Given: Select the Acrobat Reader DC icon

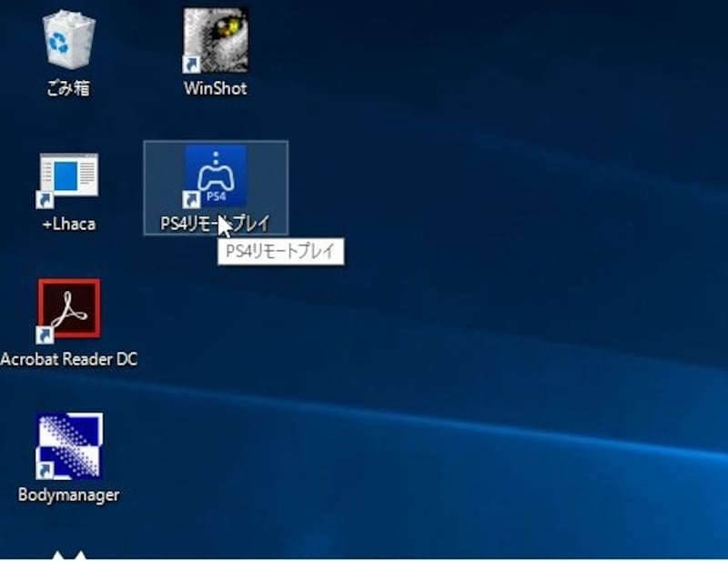Looking at the screenshot, I should tap(69, 309).
